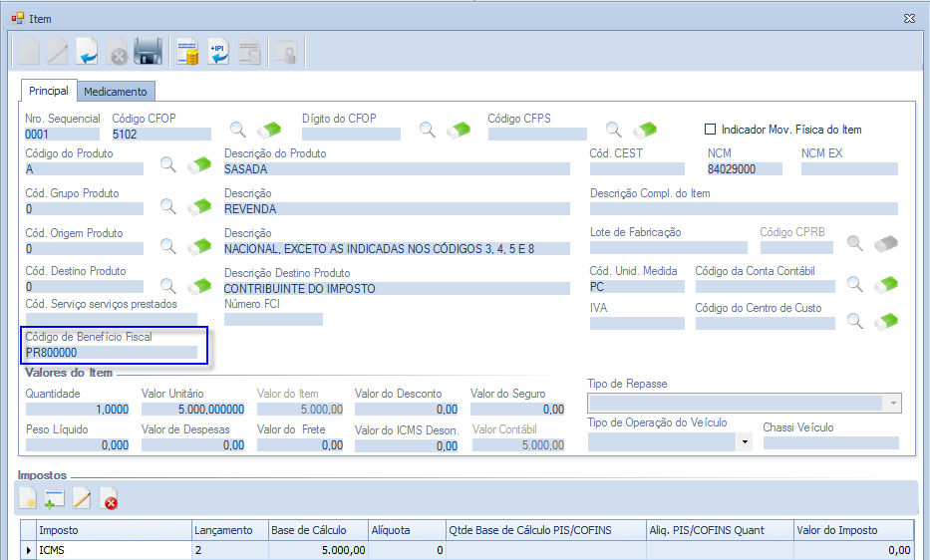
Task: Edit selected tax with pencil icon
Action: (x=82, y=498)
